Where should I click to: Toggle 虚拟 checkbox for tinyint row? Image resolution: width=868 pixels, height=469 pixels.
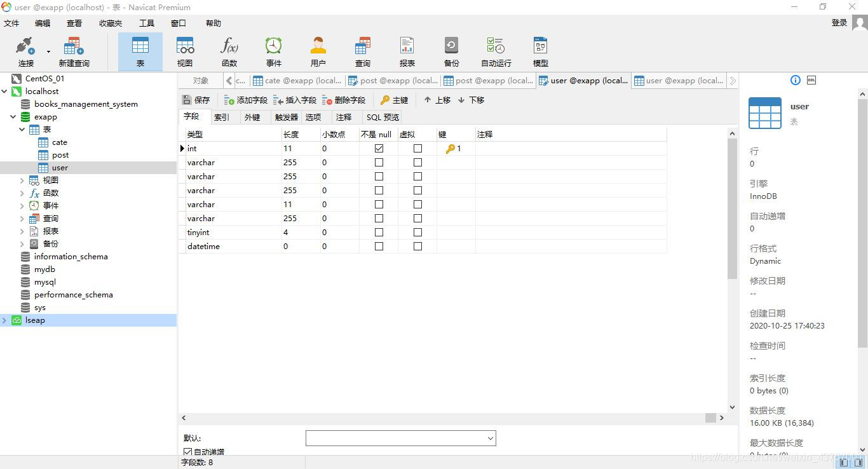[417, 233]
